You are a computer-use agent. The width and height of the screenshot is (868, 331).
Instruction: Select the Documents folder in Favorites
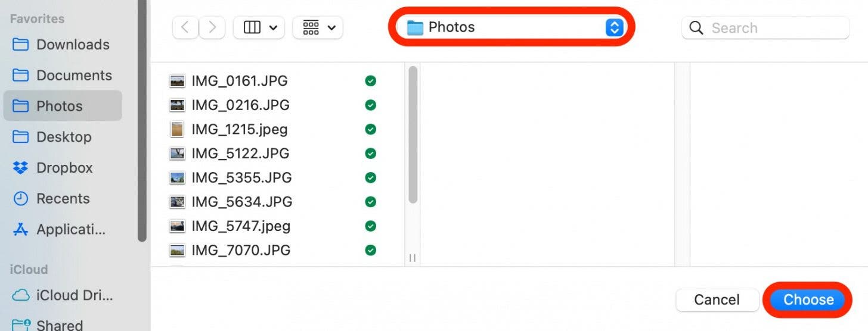63,76
